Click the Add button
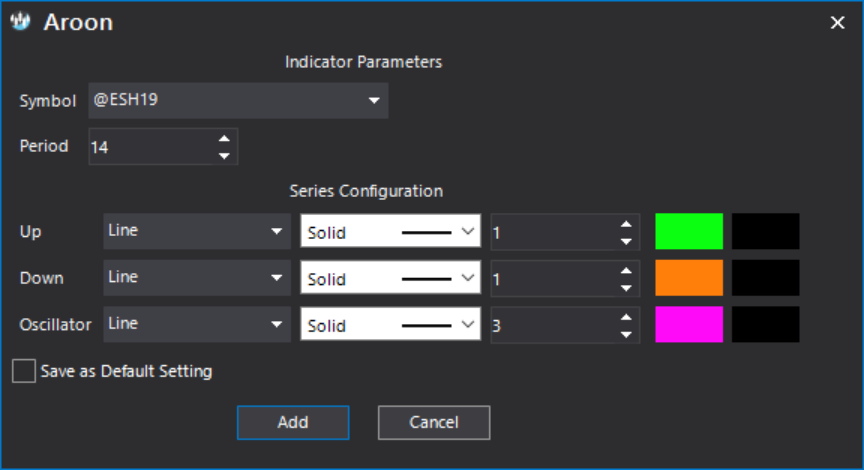The height and width of the screenshot is (470, 864). click(293, 423)
